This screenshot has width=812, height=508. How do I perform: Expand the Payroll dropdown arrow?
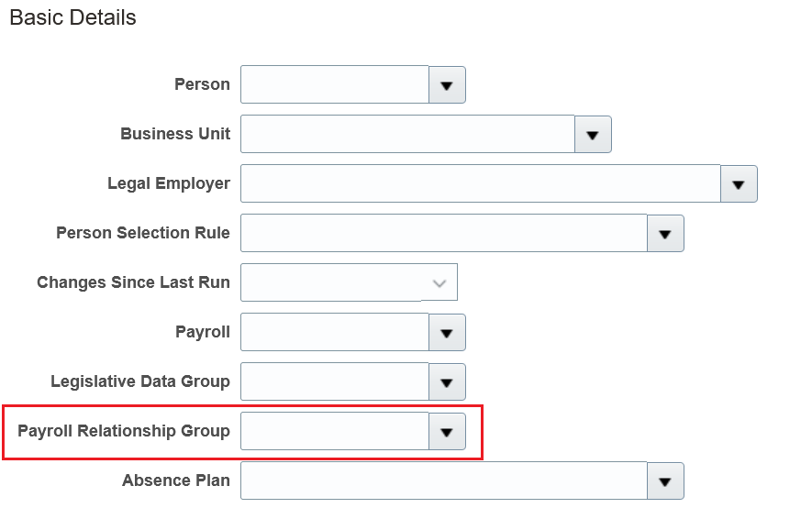[x=447, y=332]
